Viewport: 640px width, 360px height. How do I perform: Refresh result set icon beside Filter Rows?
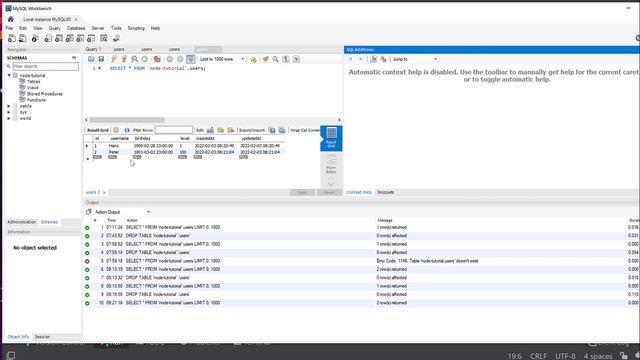pos(127,130)
